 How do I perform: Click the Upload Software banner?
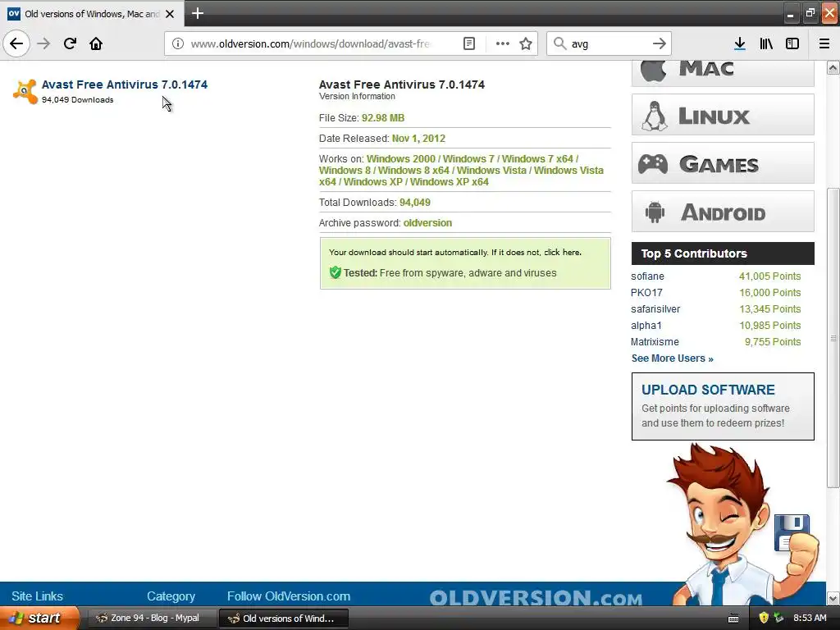723,407
